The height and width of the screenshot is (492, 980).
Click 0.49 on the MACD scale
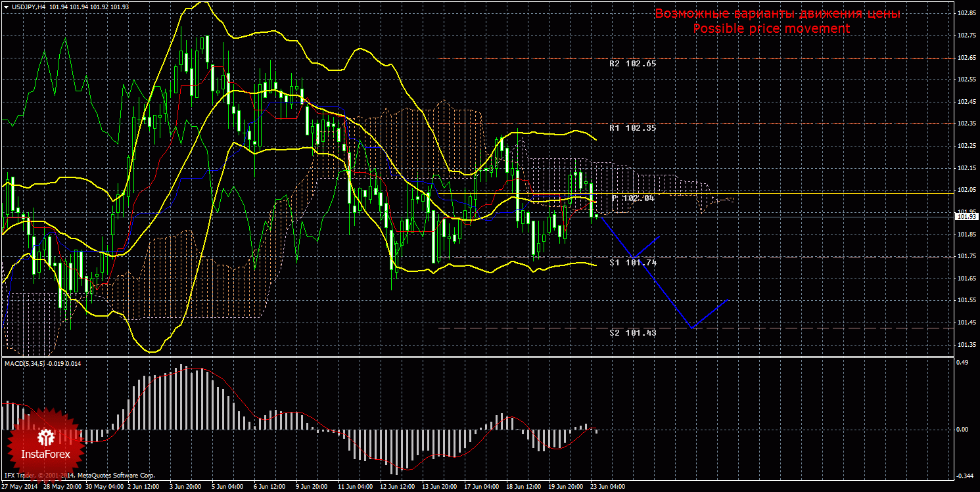click(x=963, y=363)
